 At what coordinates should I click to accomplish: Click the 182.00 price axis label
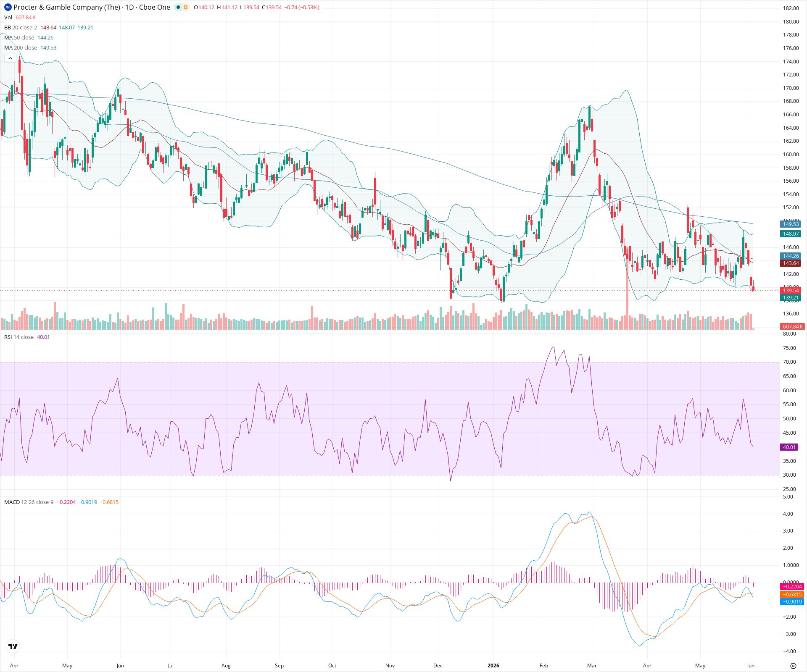[791, 8]
